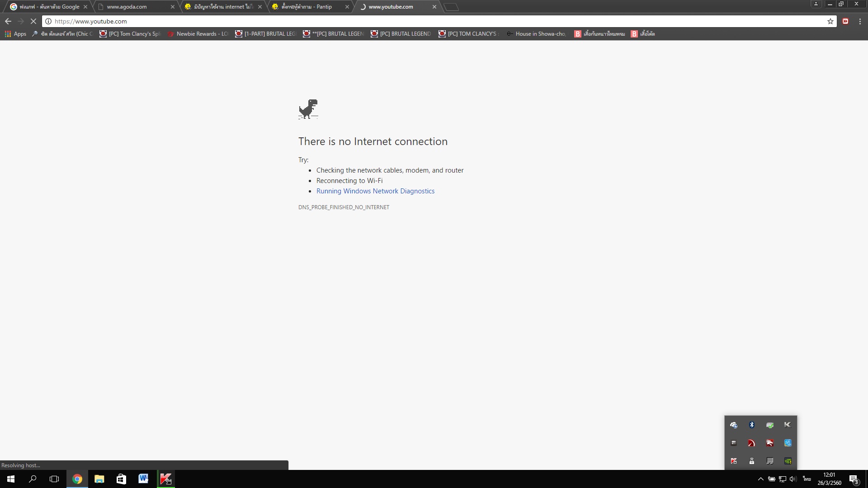Open the Apps bookmarks shortcut
Screen dimensions: 868x488
(15, 34)
